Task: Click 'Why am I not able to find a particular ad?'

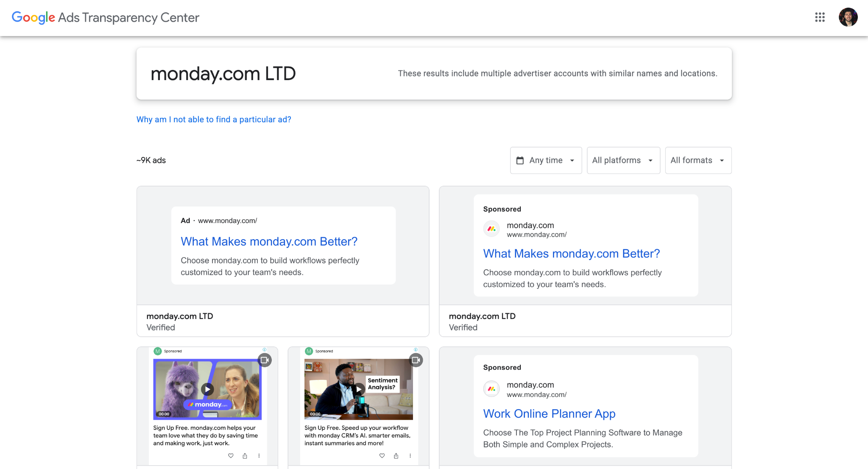Action: point(213,119)
